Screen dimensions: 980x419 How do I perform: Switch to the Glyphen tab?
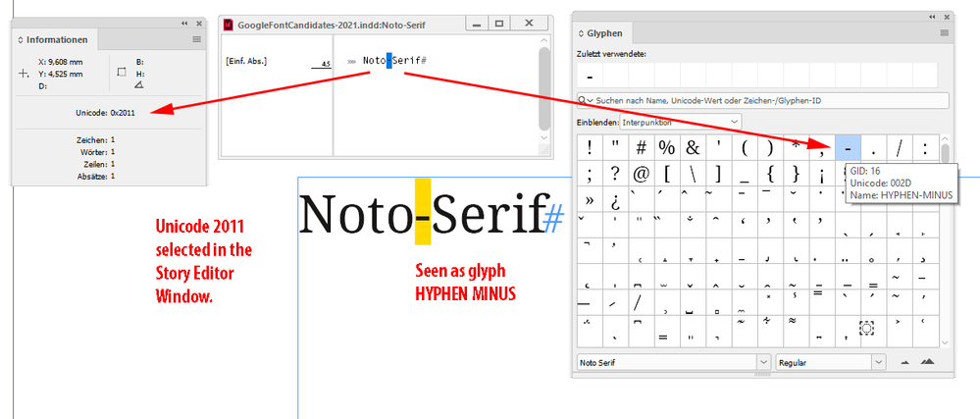(x=600, y=33)
